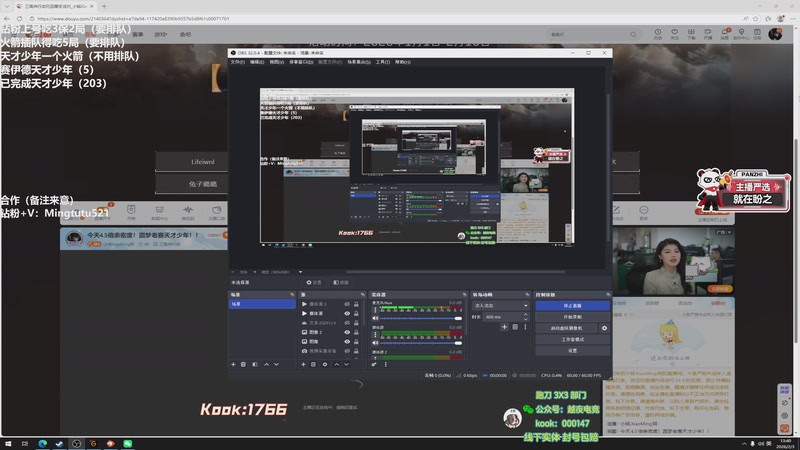Remove selected source with Sources trash icon
Screen dimensions: 800x450
click(x=313, y=364)
